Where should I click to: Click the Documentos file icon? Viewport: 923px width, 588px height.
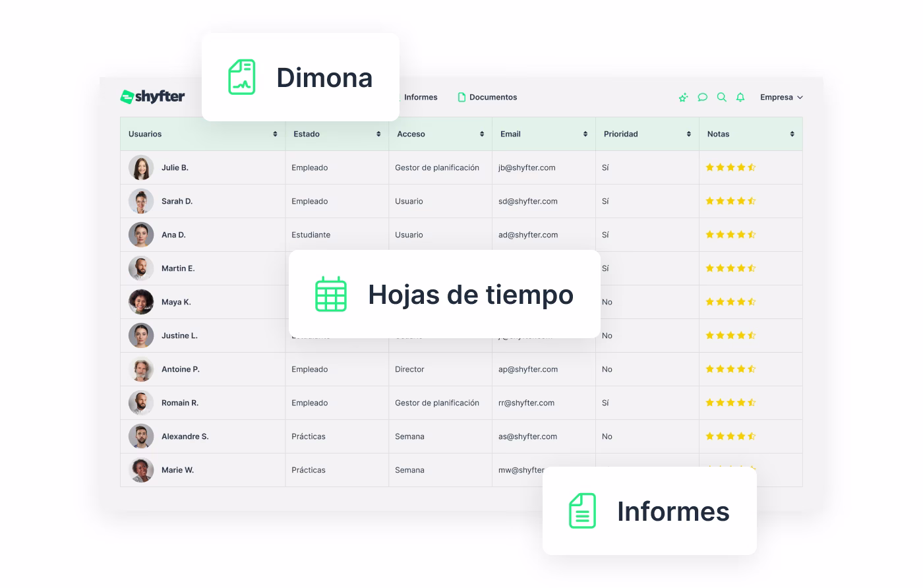pos(461,97)
